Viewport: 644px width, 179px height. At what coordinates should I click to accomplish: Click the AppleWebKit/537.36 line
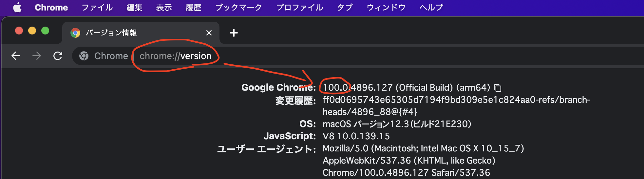[x=409, y=161]
